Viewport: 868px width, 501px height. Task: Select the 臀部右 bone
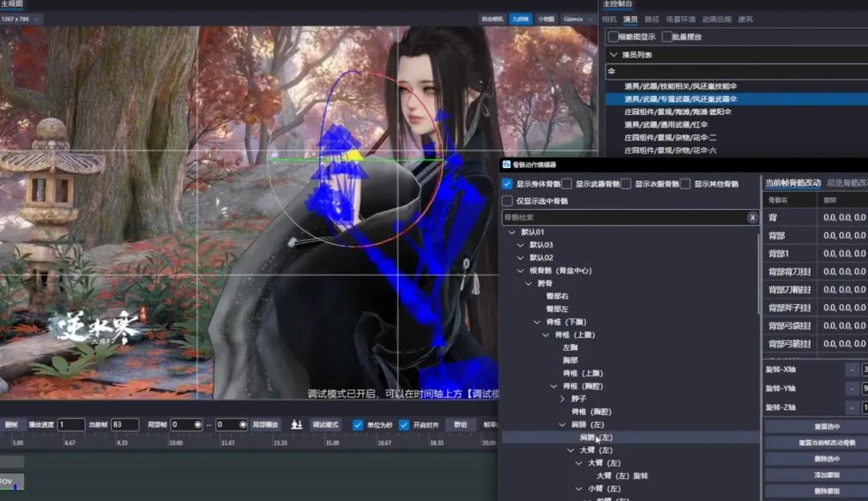pyautogui.click(x=557, y=296)
